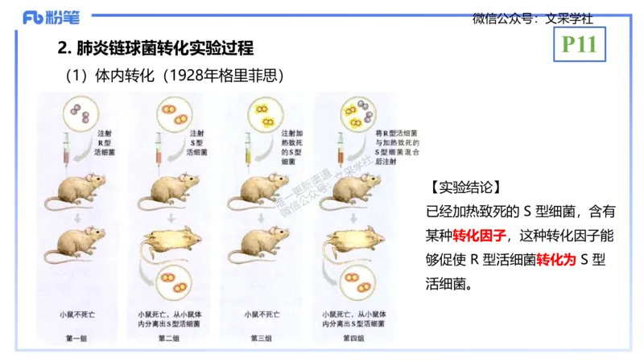Click caption 小鼠不死亡 above 第三组
The image size is (644, 362).
point(262,315)
